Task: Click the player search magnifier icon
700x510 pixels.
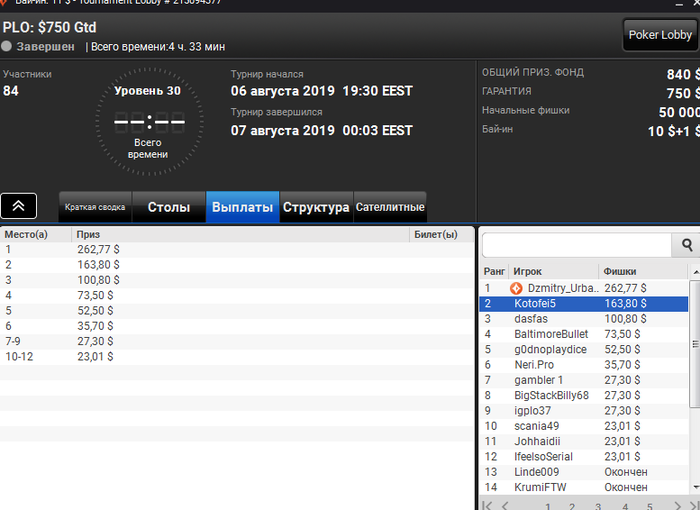Action: [687, 245]
